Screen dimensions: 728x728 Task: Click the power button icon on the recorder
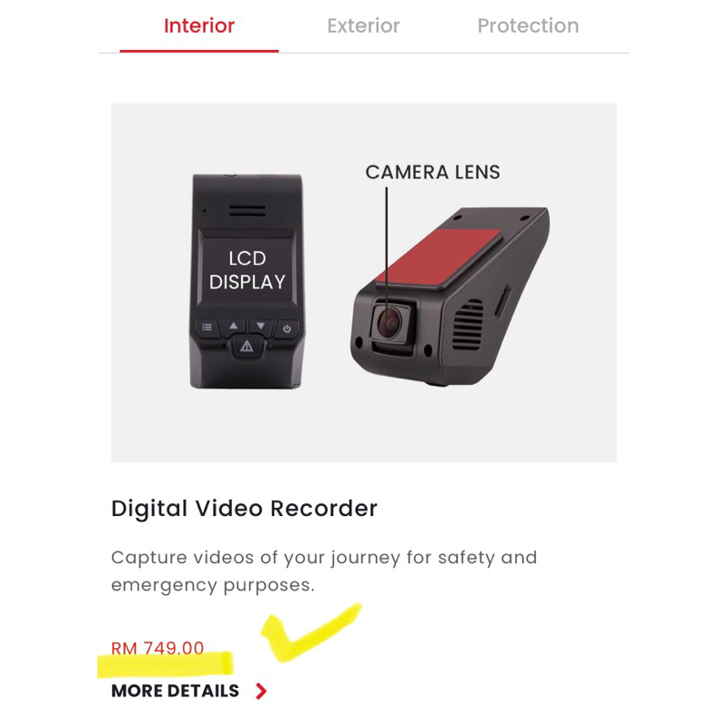coord(287,329)
